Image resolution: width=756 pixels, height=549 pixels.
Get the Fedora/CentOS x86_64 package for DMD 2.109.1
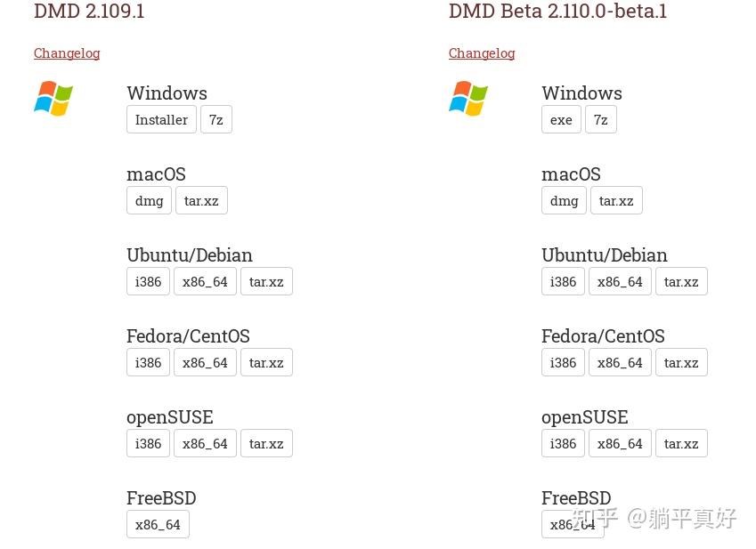205,362
